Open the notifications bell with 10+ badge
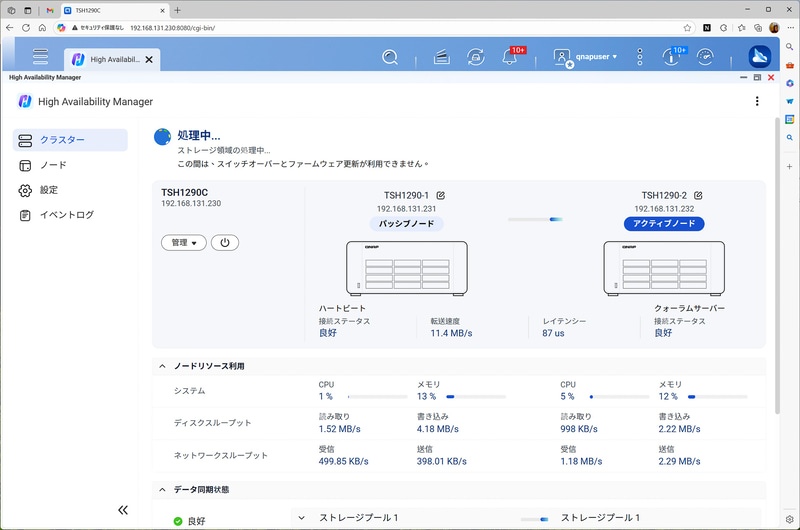 tap(509, 57)
